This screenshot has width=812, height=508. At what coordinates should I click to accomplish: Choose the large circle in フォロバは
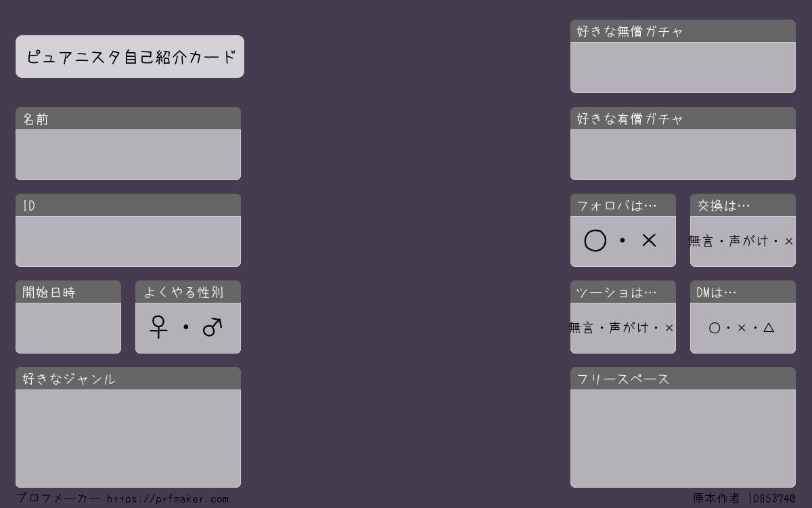(x=595, y=240)
